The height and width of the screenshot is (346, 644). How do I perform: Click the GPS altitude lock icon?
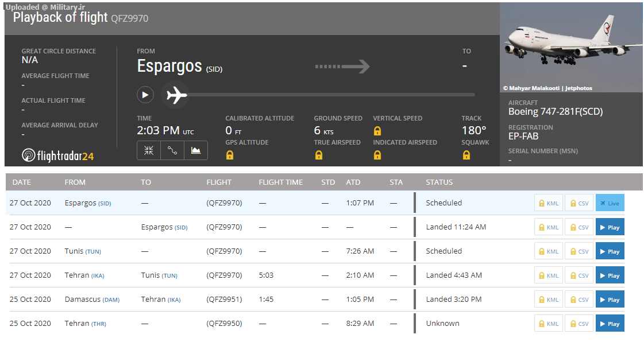click(230, 155)
